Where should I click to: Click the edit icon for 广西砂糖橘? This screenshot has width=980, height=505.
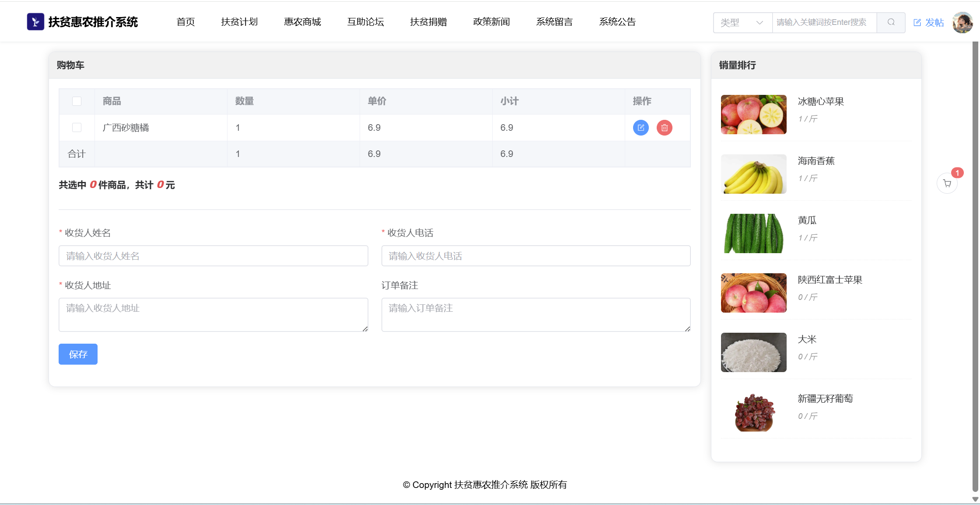[640, 128]
